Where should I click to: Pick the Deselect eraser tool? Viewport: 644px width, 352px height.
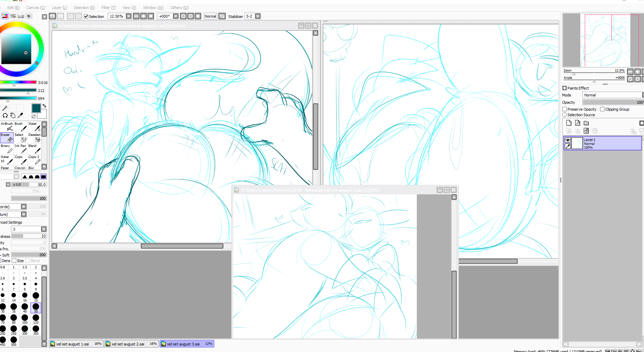[34, 138]
